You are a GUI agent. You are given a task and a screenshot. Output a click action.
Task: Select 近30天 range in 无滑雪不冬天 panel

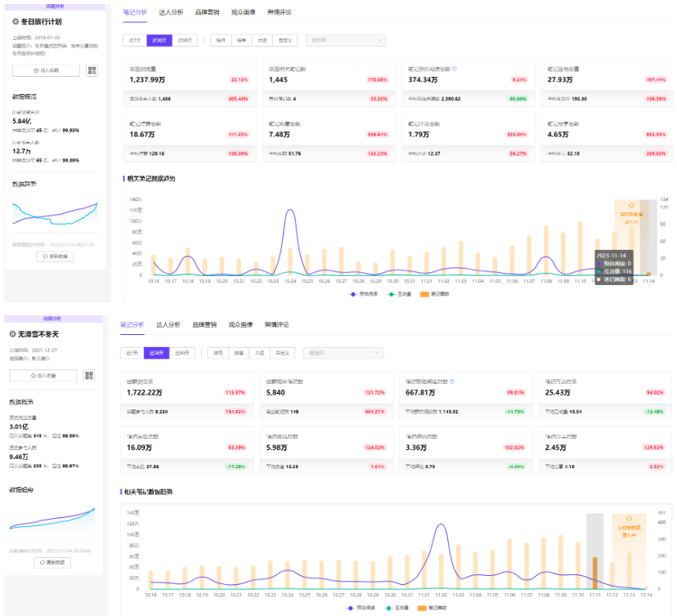tap(157, 353)
